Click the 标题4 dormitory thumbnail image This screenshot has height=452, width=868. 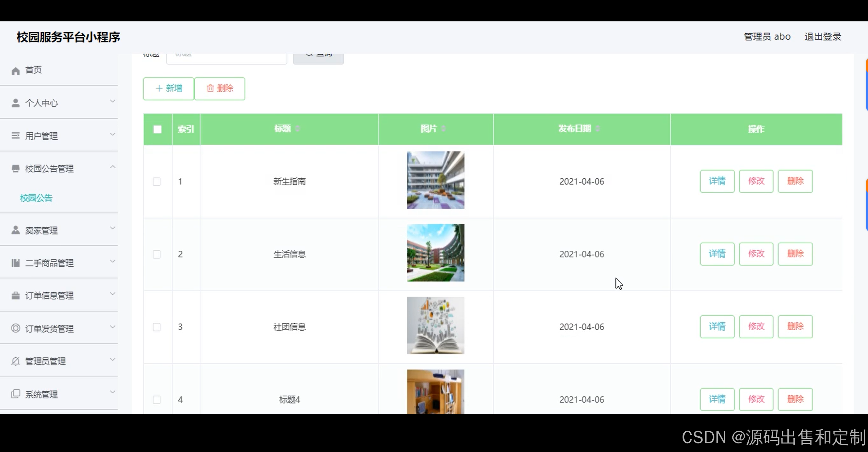(x=436, y=392)
